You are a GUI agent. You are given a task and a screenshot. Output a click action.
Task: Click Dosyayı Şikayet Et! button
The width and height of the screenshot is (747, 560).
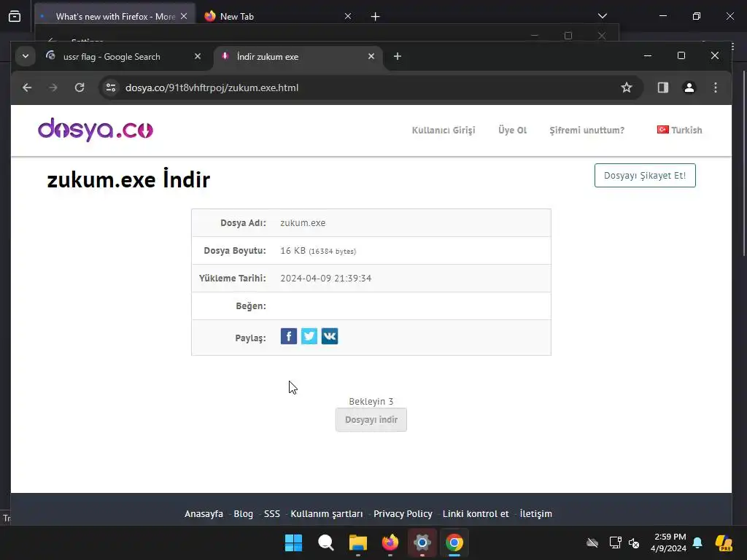tap(645, 175)
